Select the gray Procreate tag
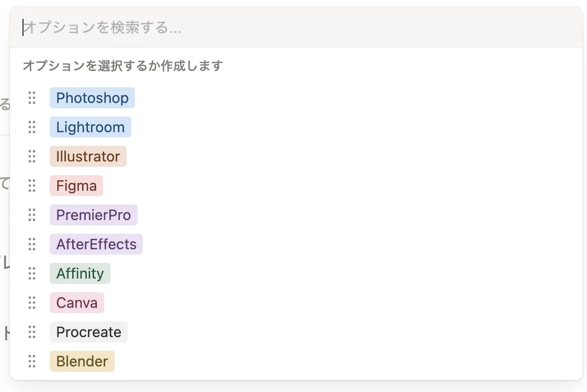This screenshot has height=392, width=587. click(x=88, y=332)
